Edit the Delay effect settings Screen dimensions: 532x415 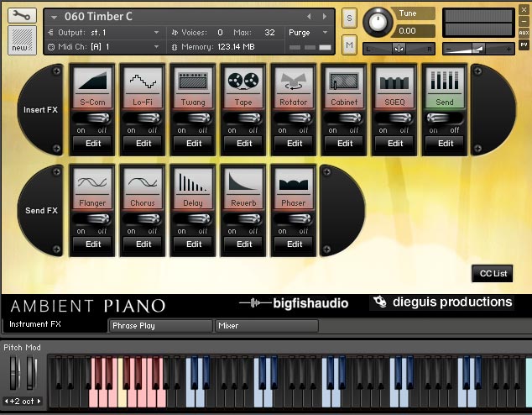pyautogui.click(x=194, y=244)
